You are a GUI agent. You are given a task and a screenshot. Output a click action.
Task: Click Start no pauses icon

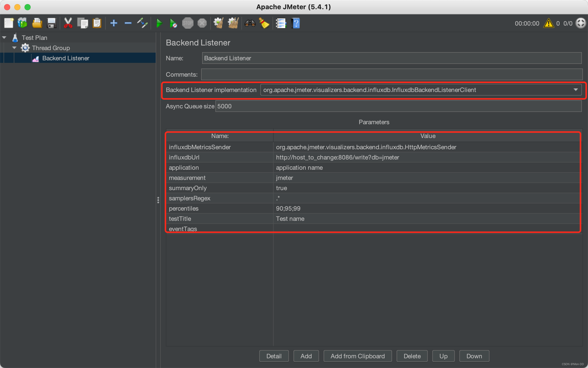pyautogui.click(x=173, y=23)
